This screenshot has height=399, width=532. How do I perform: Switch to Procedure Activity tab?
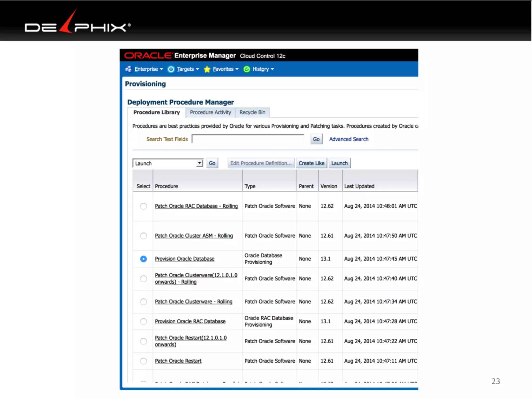210,112
